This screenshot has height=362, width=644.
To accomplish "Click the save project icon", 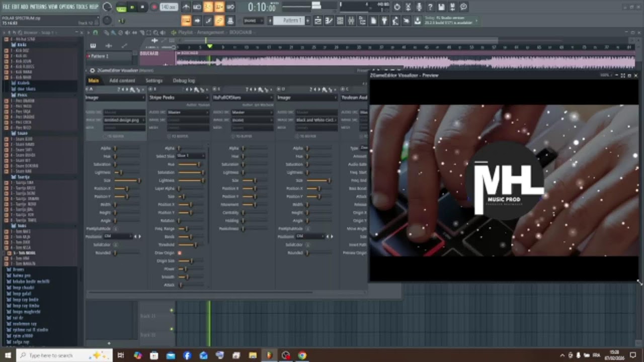I will 441,7.
